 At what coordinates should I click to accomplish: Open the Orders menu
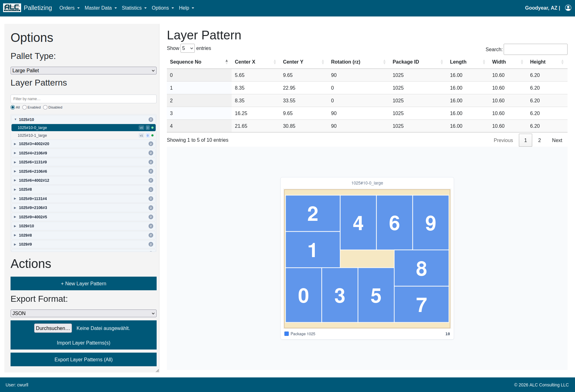tap(69, 8)
